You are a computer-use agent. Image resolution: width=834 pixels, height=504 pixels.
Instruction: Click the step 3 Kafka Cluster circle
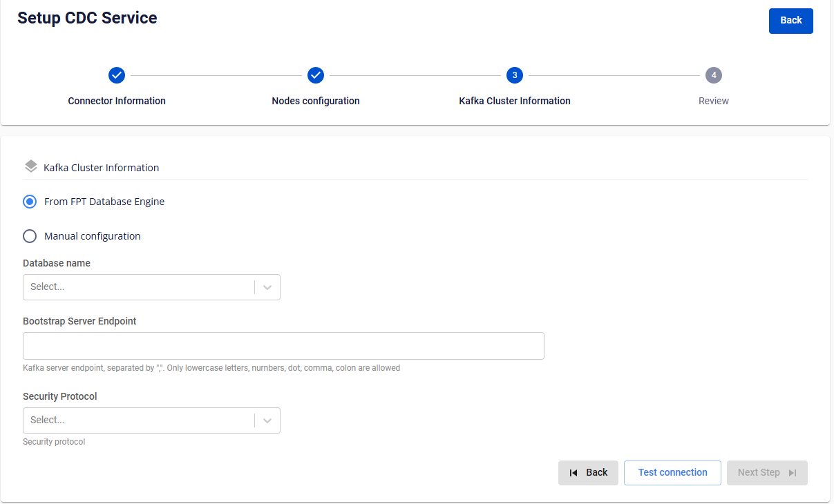pos(515,75)
